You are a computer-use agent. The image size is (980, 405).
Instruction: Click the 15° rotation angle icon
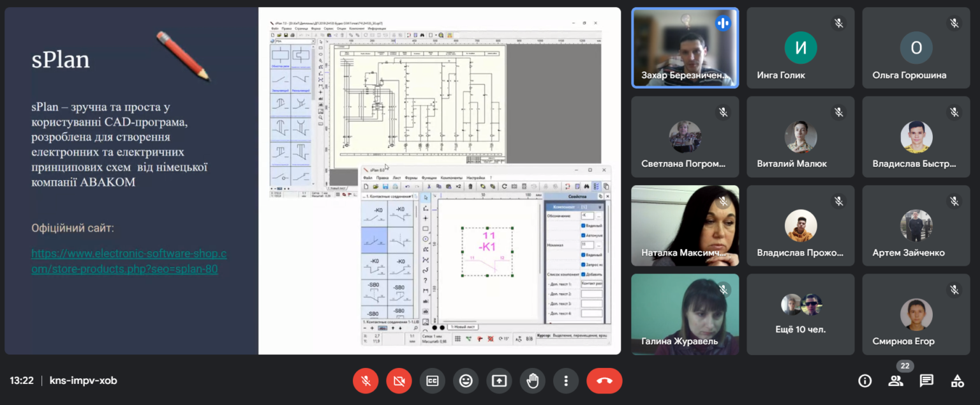point(504,339)
